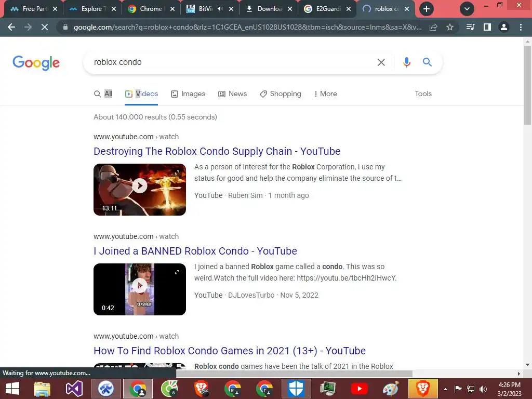This screenshot has height=399, width=532.
Task: Open the share page icon in address bar
Action: [x=433, y=27]
